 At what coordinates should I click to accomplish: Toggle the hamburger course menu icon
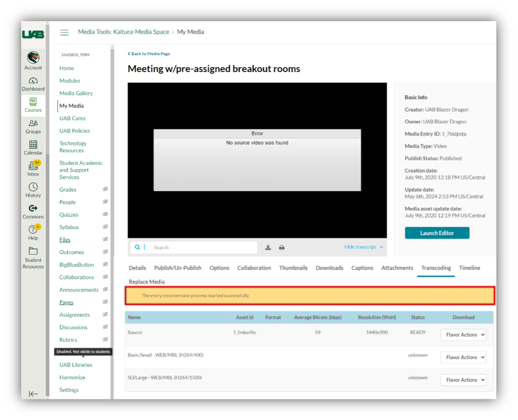[x=64, y=32]
